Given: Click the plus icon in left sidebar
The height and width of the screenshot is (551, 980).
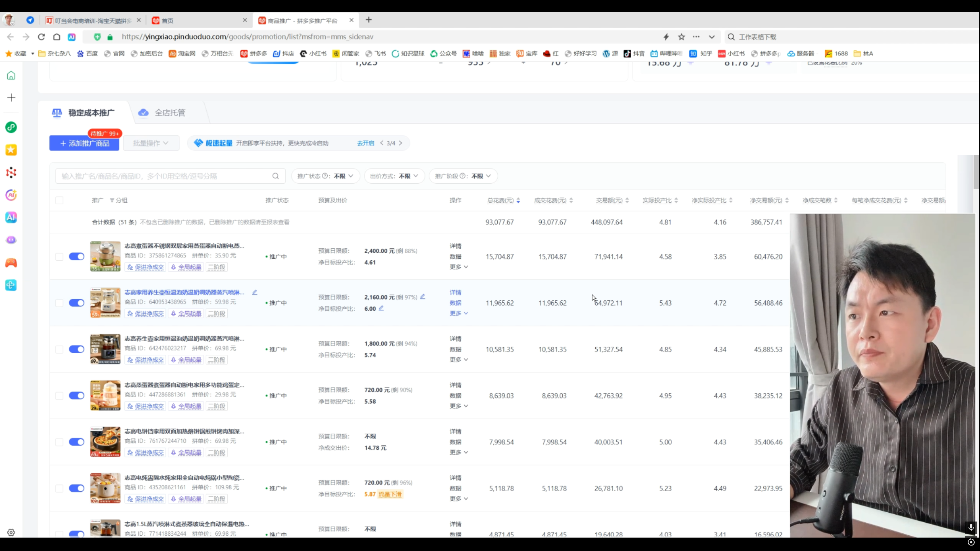Looking at the screenshot, I should (11, 98).
